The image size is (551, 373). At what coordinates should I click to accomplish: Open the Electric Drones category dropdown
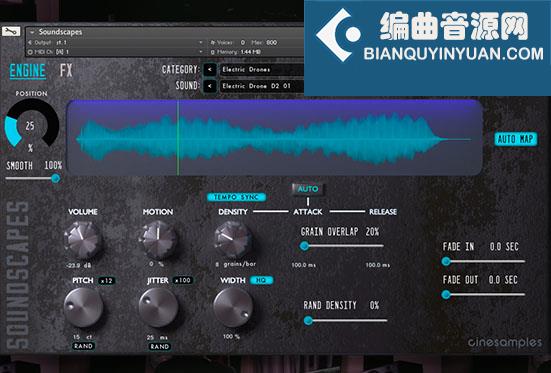coord(262,69)
